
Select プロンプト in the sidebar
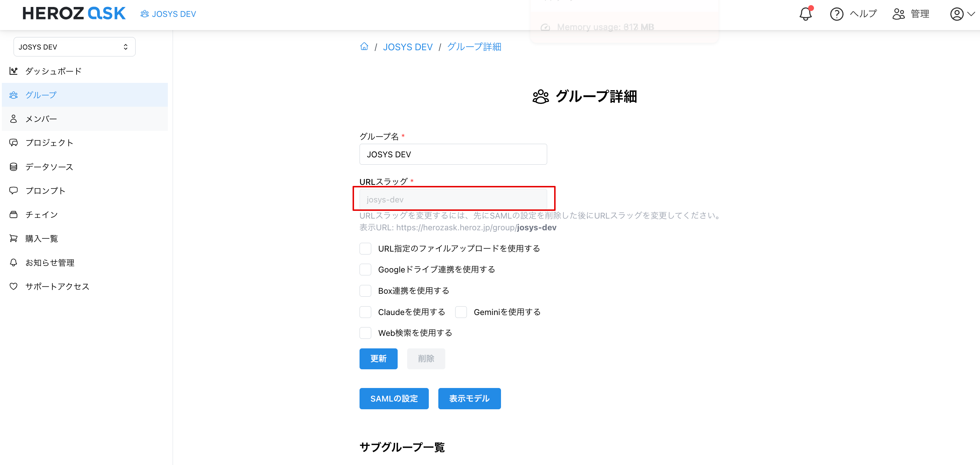tap(45, 191)
